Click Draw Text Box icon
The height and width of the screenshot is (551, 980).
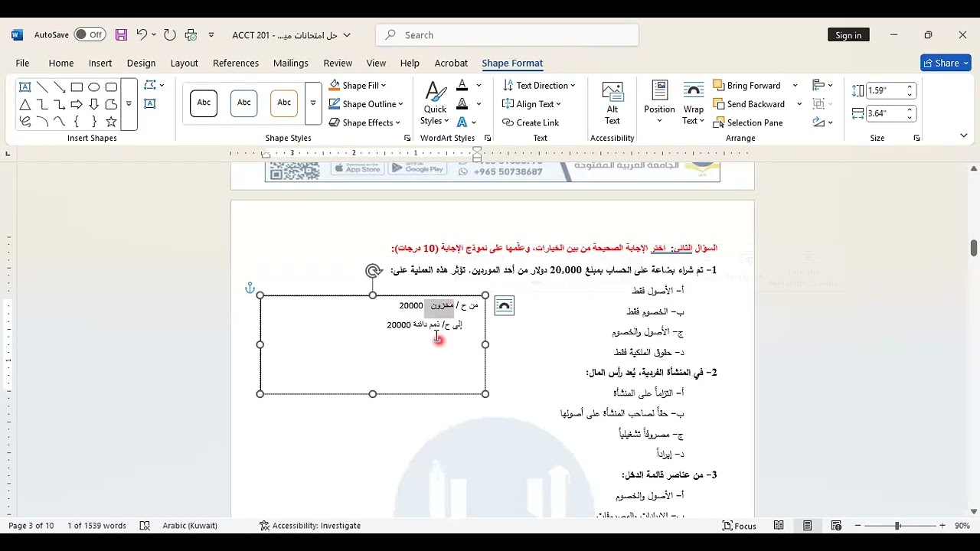coord(150,104)
